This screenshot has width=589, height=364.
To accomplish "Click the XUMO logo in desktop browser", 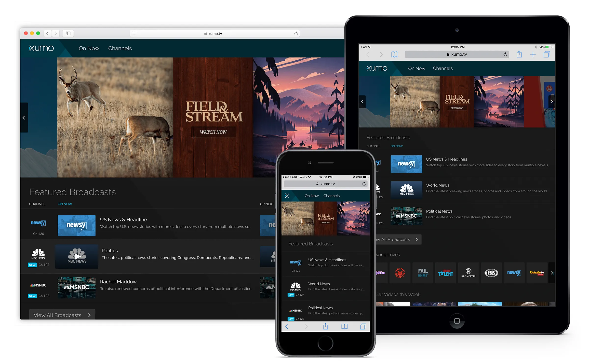I will [x=41, y=48].
